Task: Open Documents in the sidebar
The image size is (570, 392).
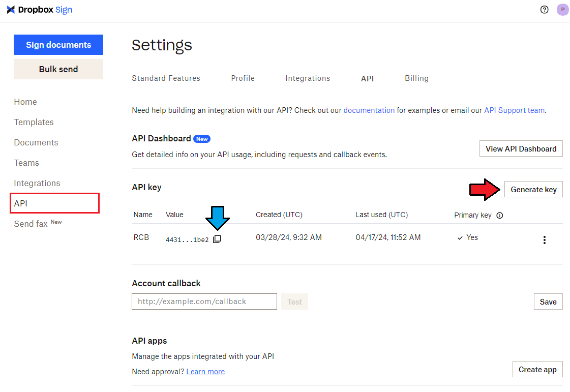Action: tap(36, 142)
